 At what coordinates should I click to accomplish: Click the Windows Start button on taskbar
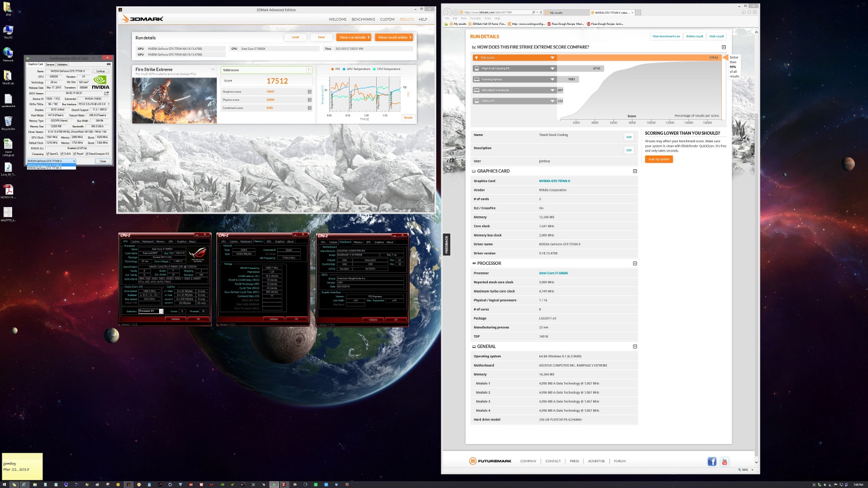[4, 485]
